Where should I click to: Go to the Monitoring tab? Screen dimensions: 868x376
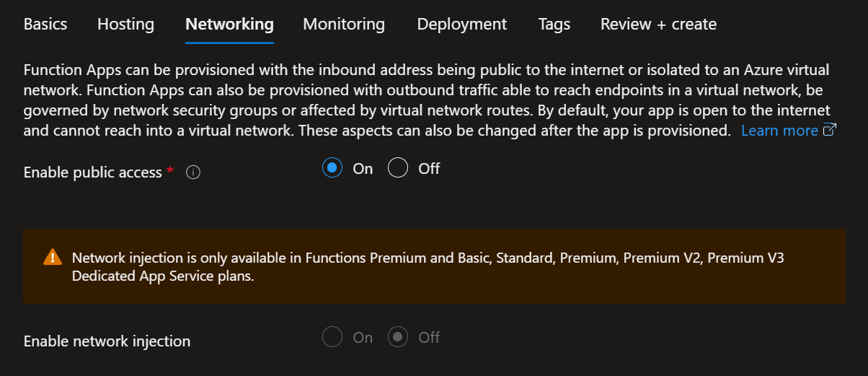344,25
